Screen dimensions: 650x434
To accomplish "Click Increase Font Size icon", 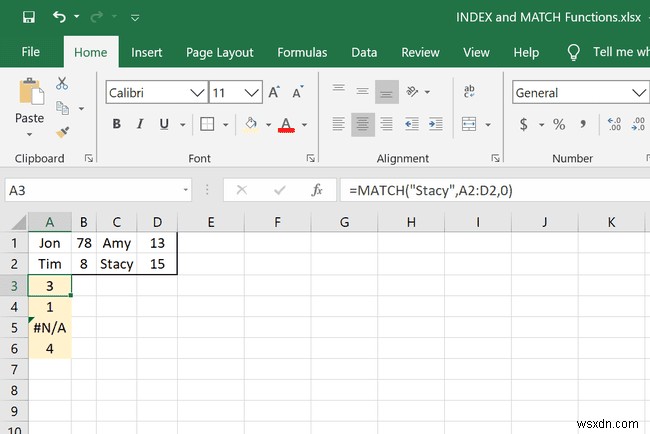I will 274,92.
